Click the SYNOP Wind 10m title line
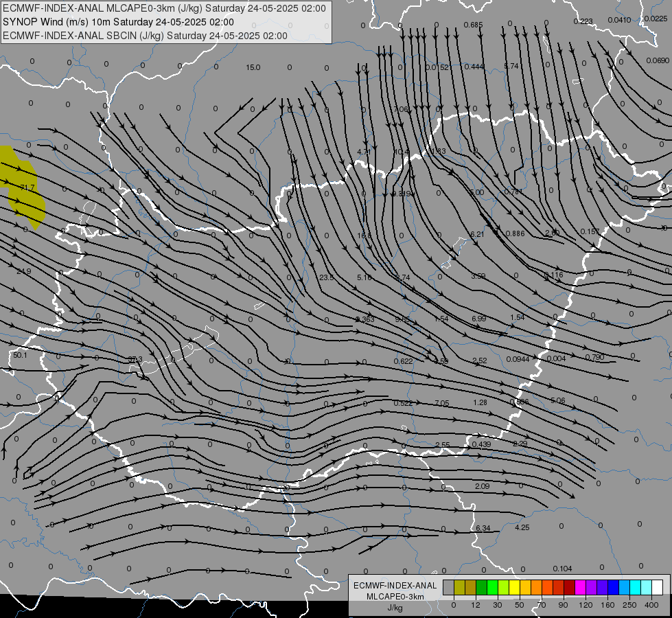This screenshot has height=618, width=672. (x=118, y=22)
